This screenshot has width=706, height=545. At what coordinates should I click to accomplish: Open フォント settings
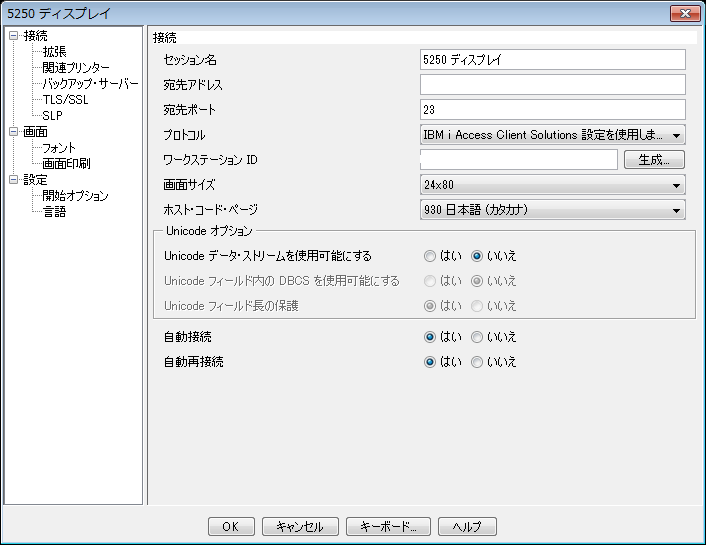click(x=59, y=148)
